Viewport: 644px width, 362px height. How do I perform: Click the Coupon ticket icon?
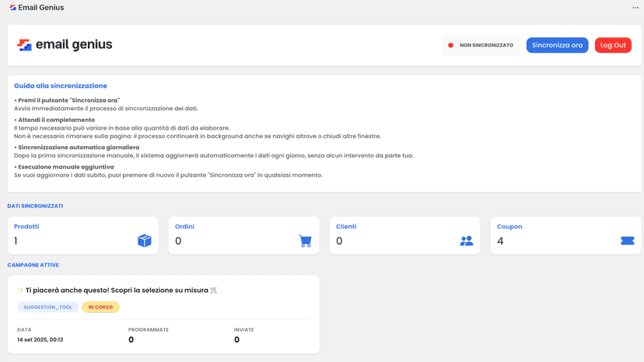[627, 241]
